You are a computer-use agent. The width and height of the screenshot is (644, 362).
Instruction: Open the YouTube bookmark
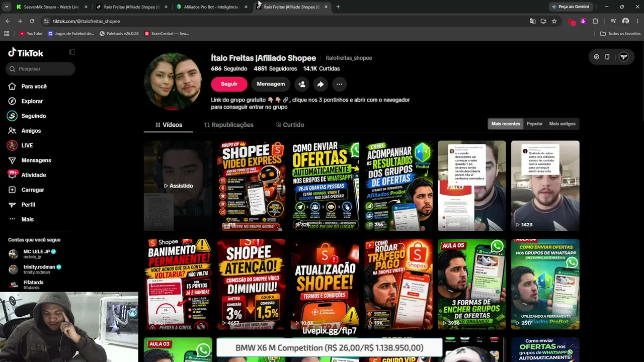31,34
